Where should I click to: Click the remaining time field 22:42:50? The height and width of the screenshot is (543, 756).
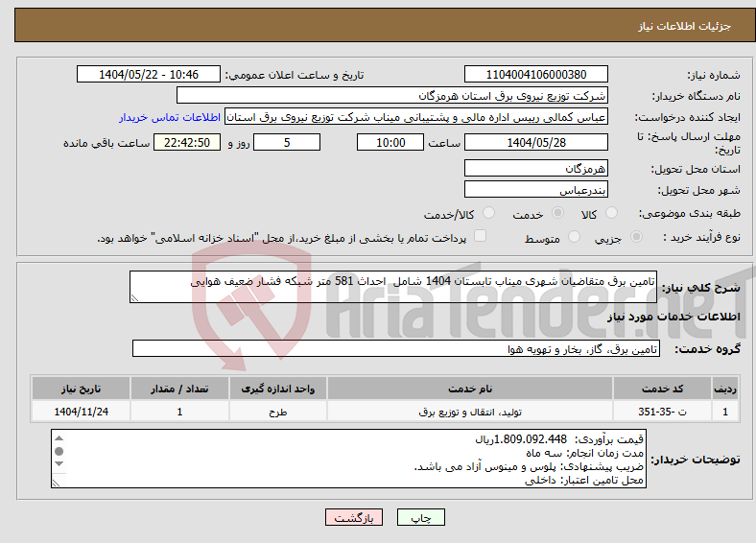pyautogui.click(x=187, y=142)
